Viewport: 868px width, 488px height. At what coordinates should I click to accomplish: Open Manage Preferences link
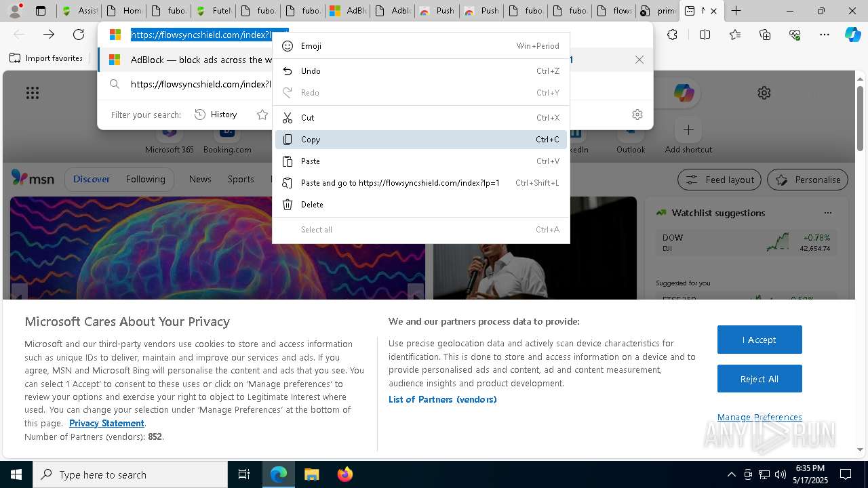point(759,418)
